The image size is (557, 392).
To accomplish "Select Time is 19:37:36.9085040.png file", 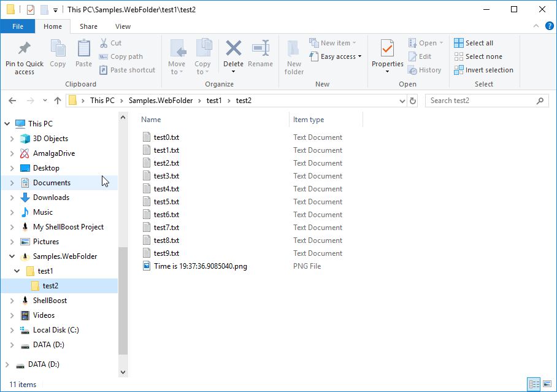I will click(x=201, y=266).
